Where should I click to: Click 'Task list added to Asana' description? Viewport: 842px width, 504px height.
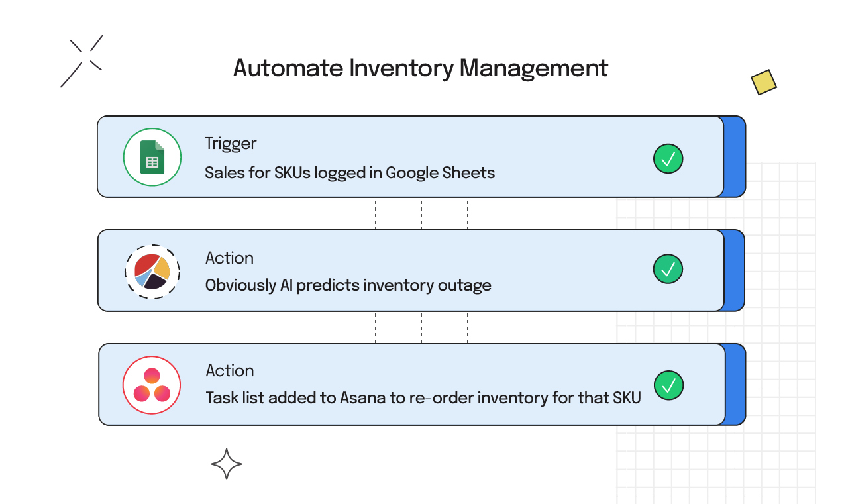pyautogui.click(x=423, y=398)
